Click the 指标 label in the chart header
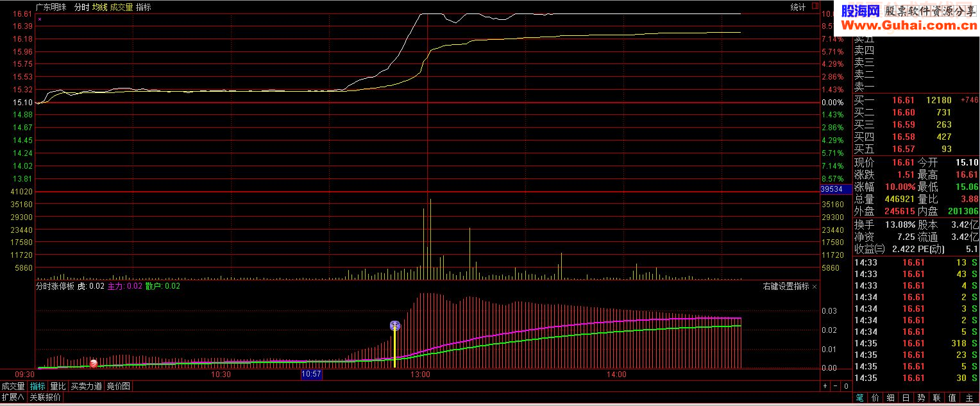The width and height of the screenshot is (980, 406). click(144, 7)
